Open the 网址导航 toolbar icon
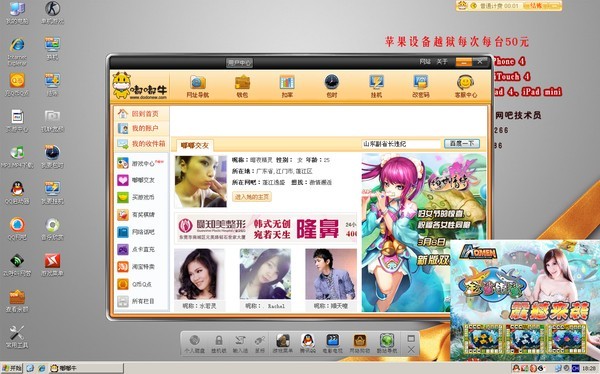The image size is (600, 374). [x=197, y=86]
